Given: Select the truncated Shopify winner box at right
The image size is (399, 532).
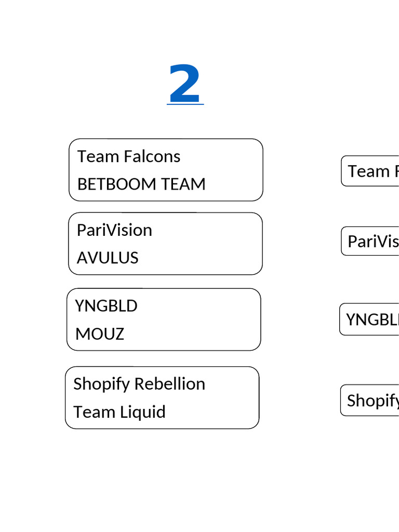Looking at the screenshot, I should (370, 401).
